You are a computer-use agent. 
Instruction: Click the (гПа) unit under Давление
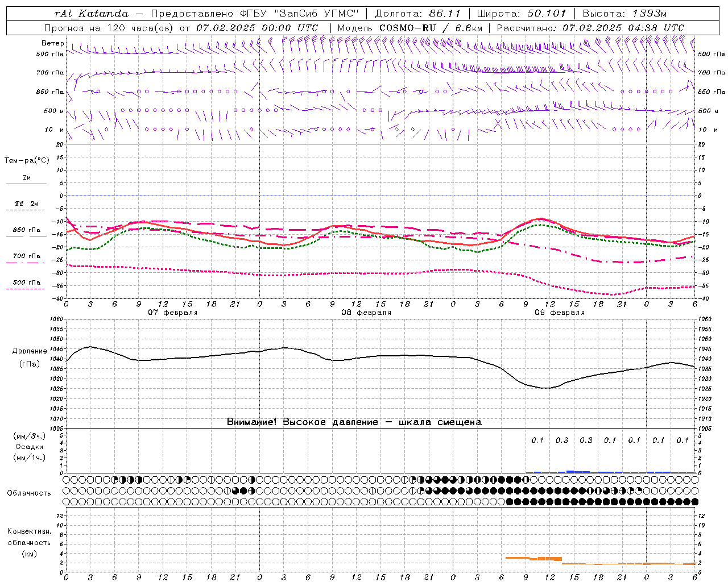click(x=30, y=364)
